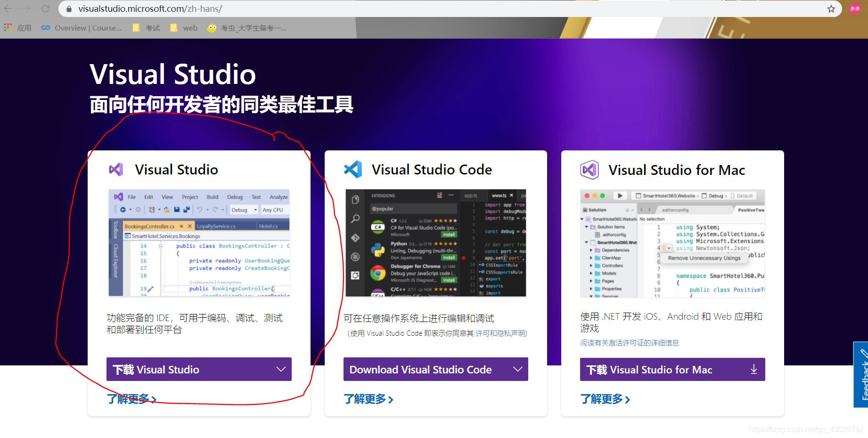868x438 pixels.
Task: Click 功能完备的 IDE description text
Action: click(195, 324)
